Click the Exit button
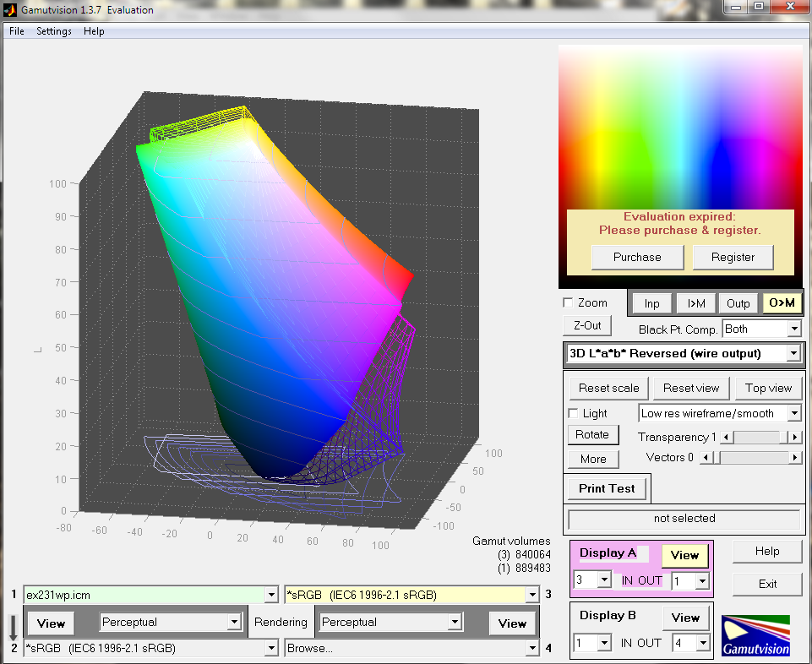The image size is (812, 664). (767, 585)
